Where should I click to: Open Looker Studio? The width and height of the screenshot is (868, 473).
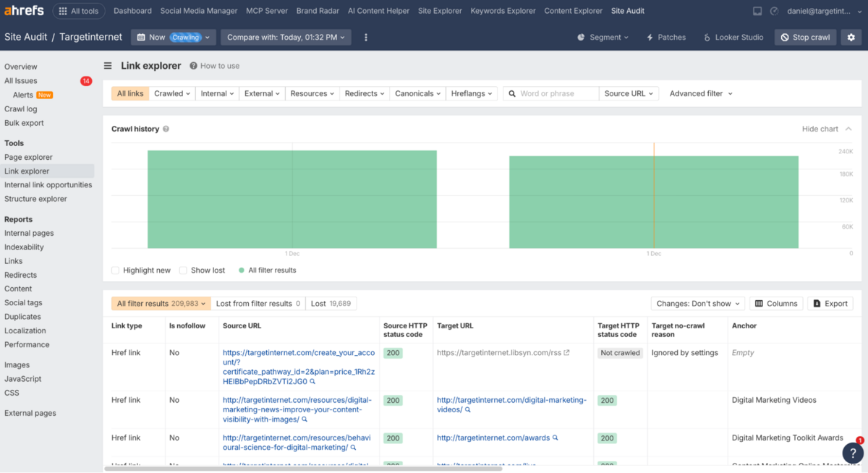(x=733, y=37)
